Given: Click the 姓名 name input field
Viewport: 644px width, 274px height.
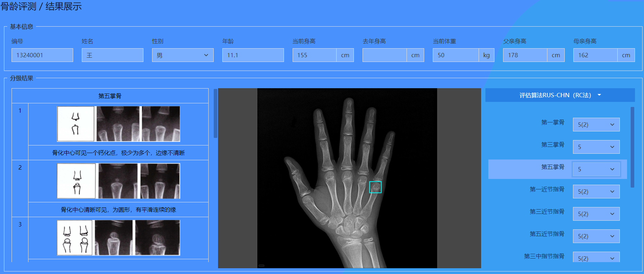Looking at the screenshot, I should point(112,55).
